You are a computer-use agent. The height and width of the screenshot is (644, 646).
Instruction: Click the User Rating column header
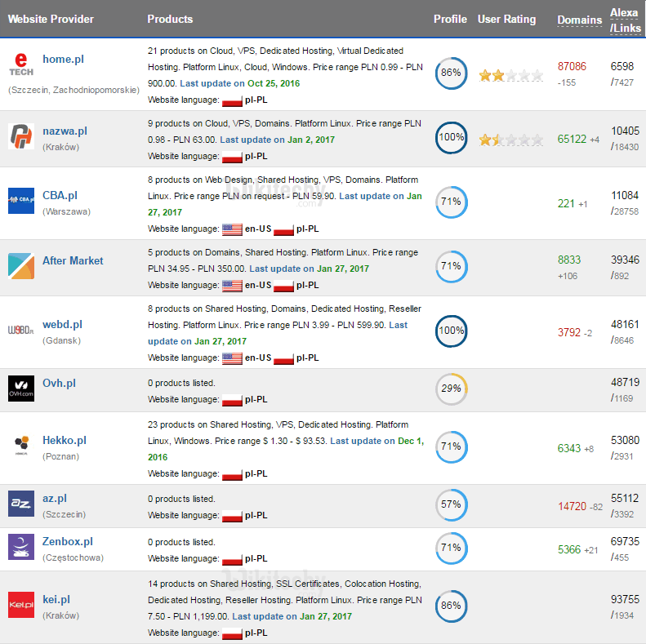pos(506,19)
